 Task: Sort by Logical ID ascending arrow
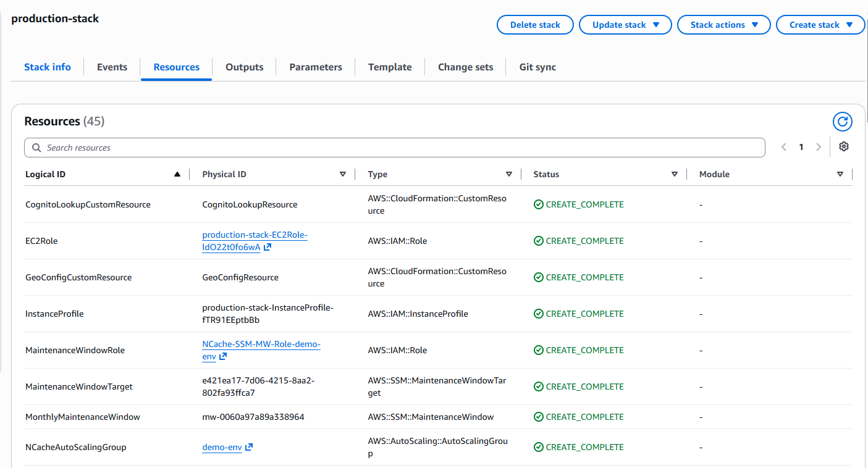[x=177, y=174]
